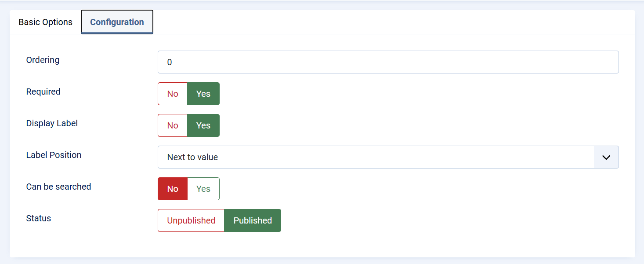Viewport: 644px width, 264px height.
Task: Set Status to Published
Action: [253, 220]
